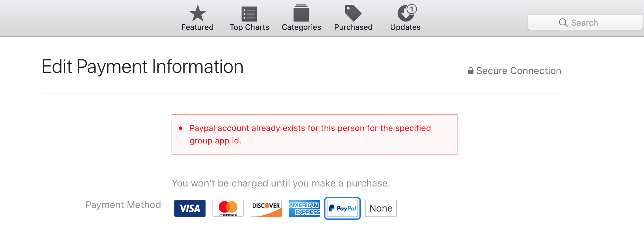This screenshot has height=232, width=644.
Task: Select the PayPal payment option
Action: coord(342,208)
